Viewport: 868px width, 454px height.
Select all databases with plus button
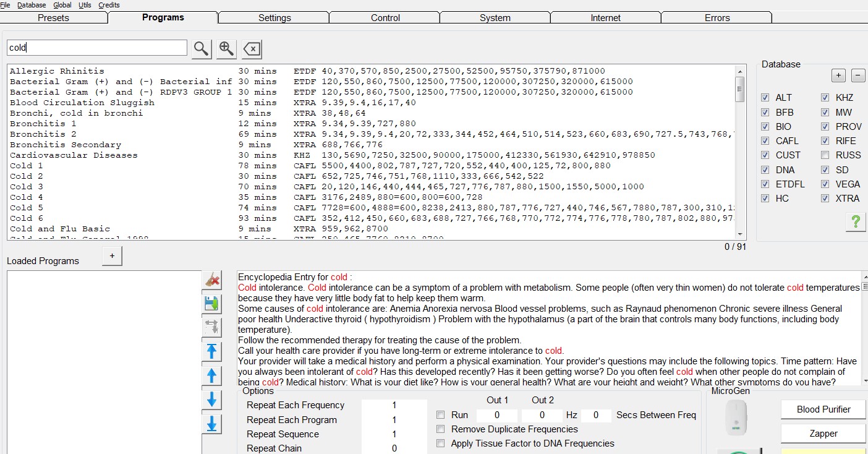point(838,75)
